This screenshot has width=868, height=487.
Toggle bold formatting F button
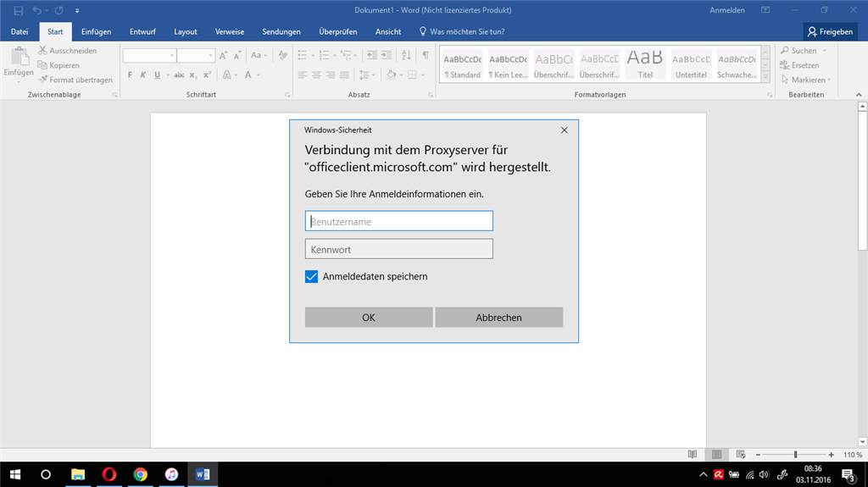coord(130,75)
